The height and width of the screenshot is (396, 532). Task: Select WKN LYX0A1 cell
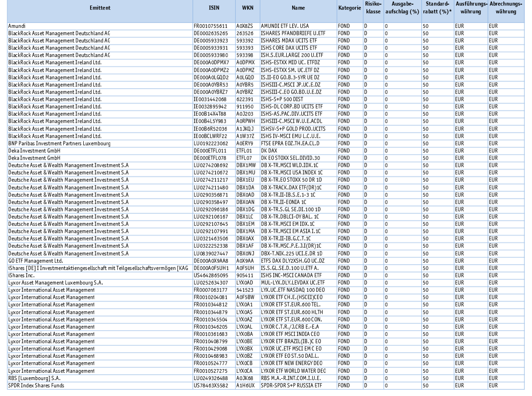(x=248, y=305)
